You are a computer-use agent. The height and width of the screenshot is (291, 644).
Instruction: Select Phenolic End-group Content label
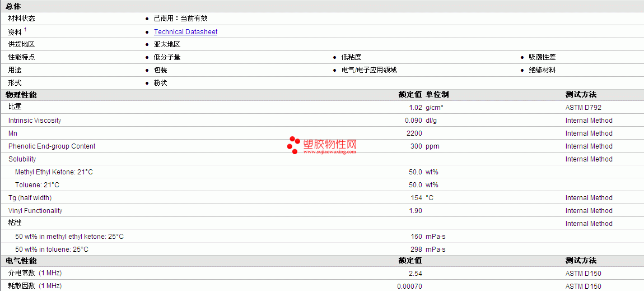(x=52, y=146)
